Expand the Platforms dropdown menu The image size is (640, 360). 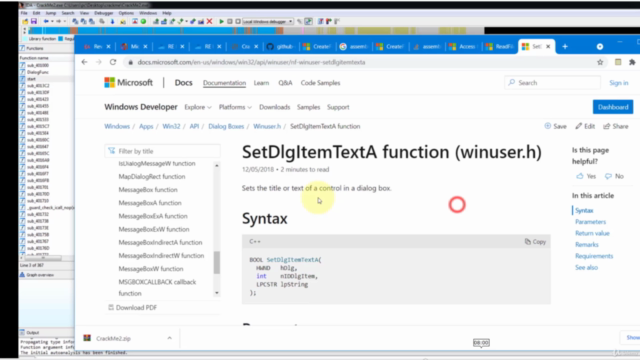pyautogui.click(x=235, y=107)
